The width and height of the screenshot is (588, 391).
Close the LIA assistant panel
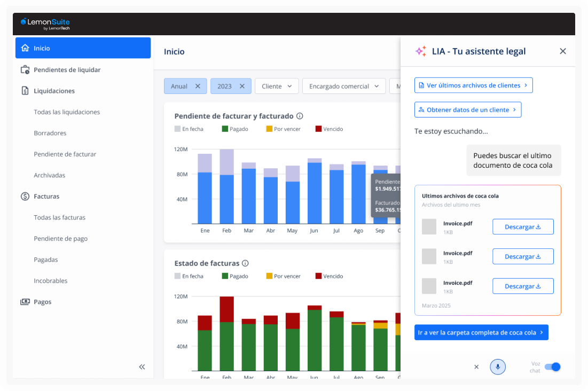562,51
